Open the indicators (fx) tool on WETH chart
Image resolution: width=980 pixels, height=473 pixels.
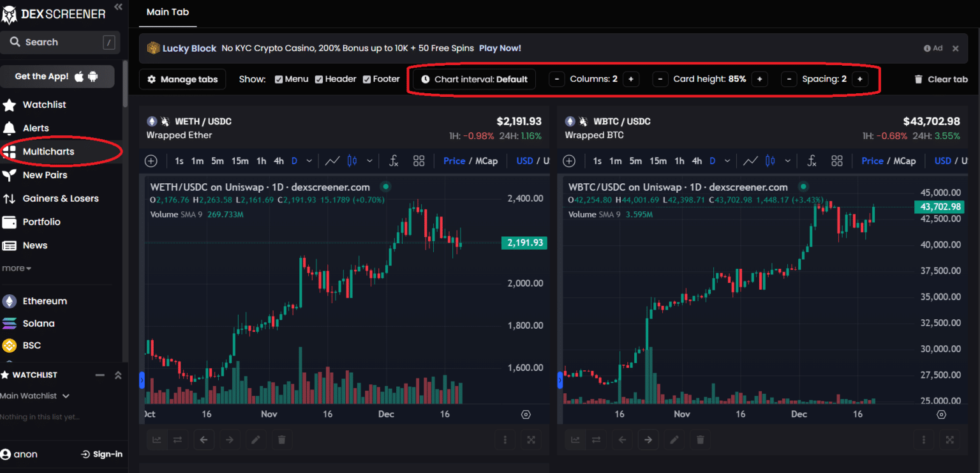click(x=394, y=161)
